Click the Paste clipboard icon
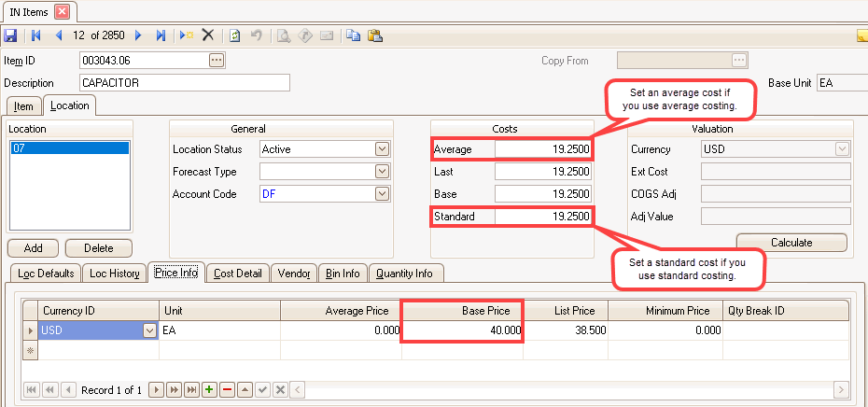The height and width of the screenshot is (407, 868). 375,35
